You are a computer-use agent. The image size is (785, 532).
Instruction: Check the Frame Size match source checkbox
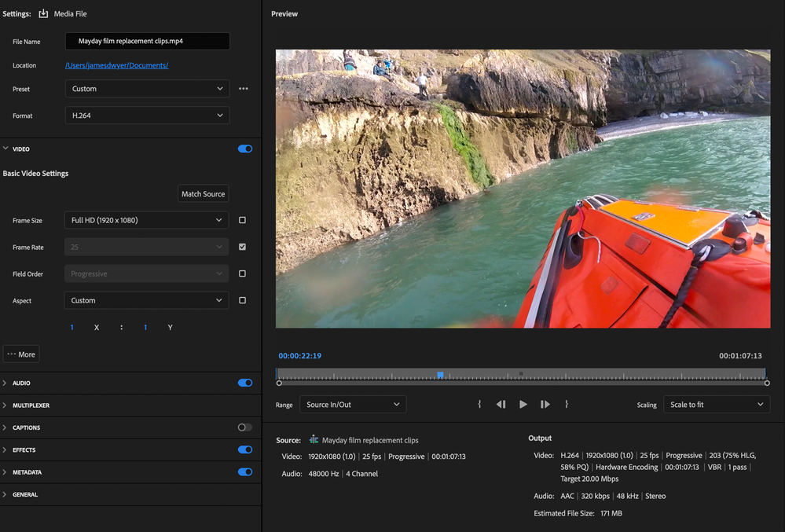pyautogui.click(x=242, y=220)
